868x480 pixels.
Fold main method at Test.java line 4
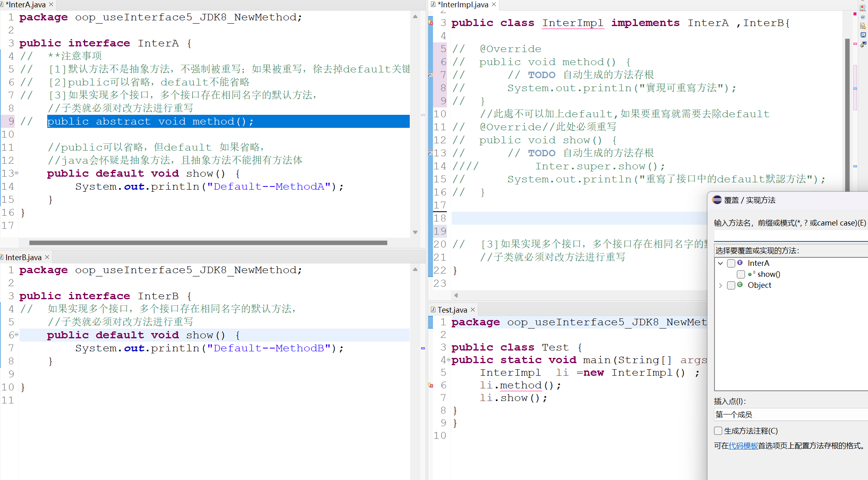[x=449, y=360]
